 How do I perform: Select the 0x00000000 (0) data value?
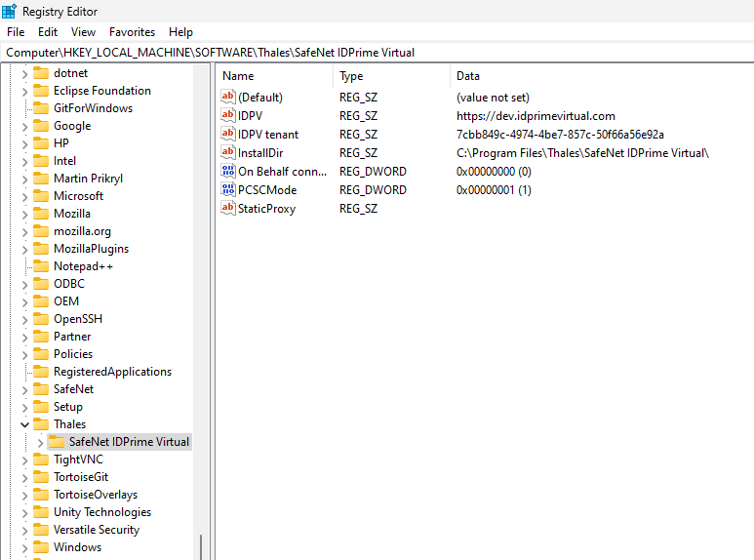click(494, 172)
